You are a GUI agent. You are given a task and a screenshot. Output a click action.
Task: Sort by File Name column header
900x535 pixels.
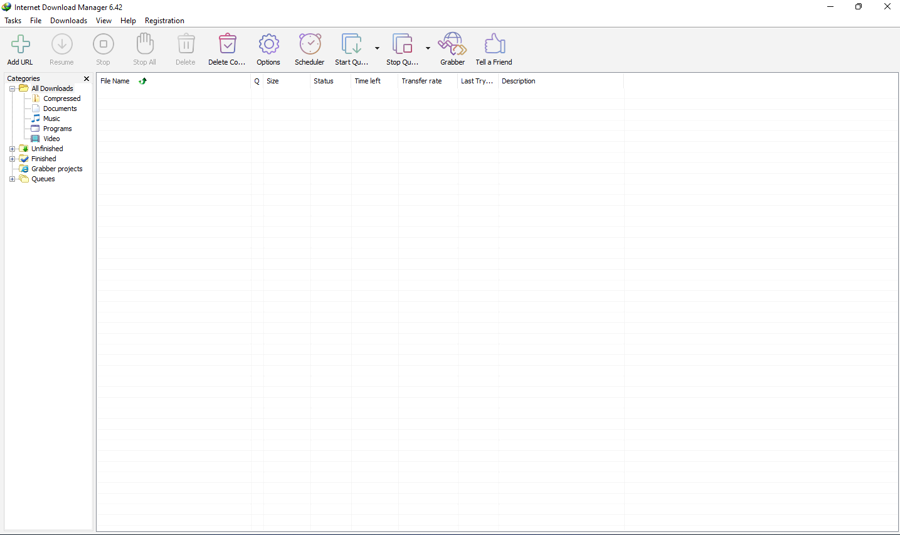tap(174, 81)
